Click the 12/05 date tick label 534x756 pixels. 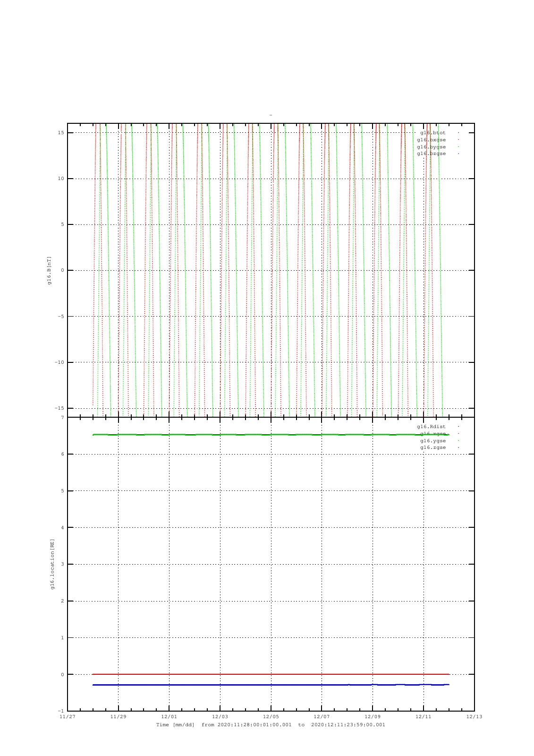pos(271,717)
